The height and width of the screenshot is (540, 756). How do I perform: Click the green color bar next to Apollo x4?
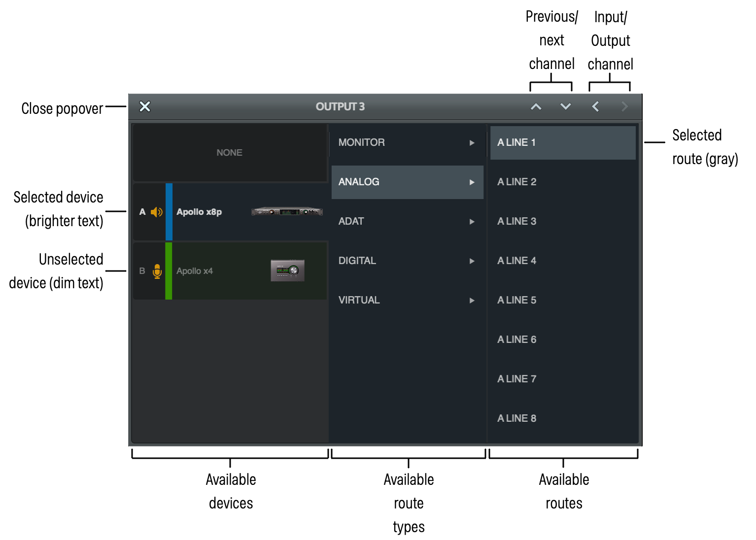coord(169,270)
